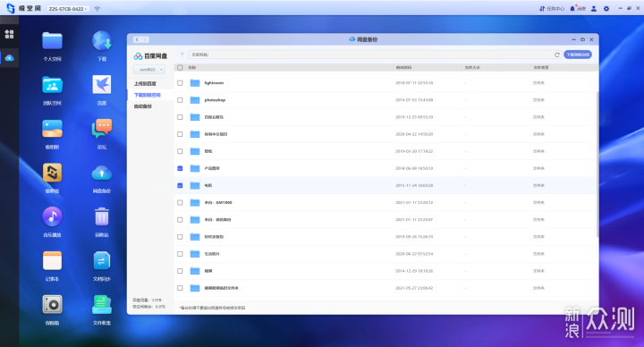This screenshot has width=644, height=347.
Task: Refresh the Baidu netdisk file list
Action: click(x=557, y=55)
